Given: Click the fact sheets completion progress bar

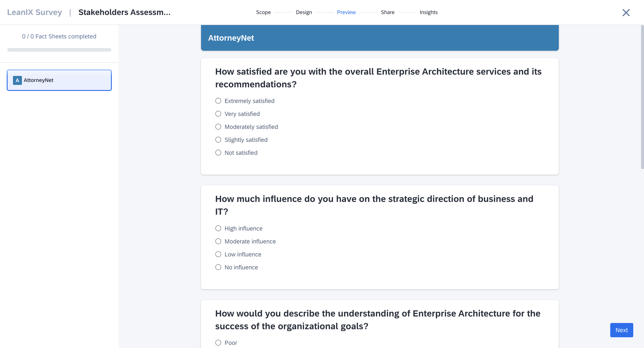Looking at the screenshot, I should [x=59, y=50].
